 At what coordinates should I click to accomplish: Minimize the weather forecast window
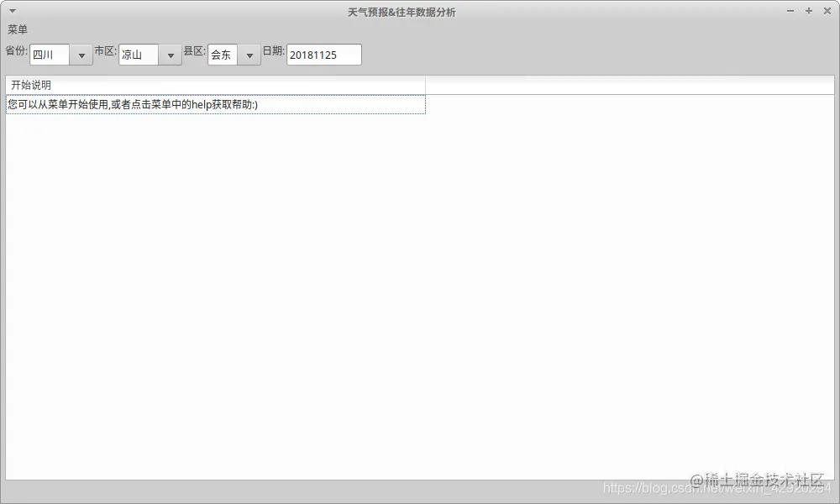(790, 11)
